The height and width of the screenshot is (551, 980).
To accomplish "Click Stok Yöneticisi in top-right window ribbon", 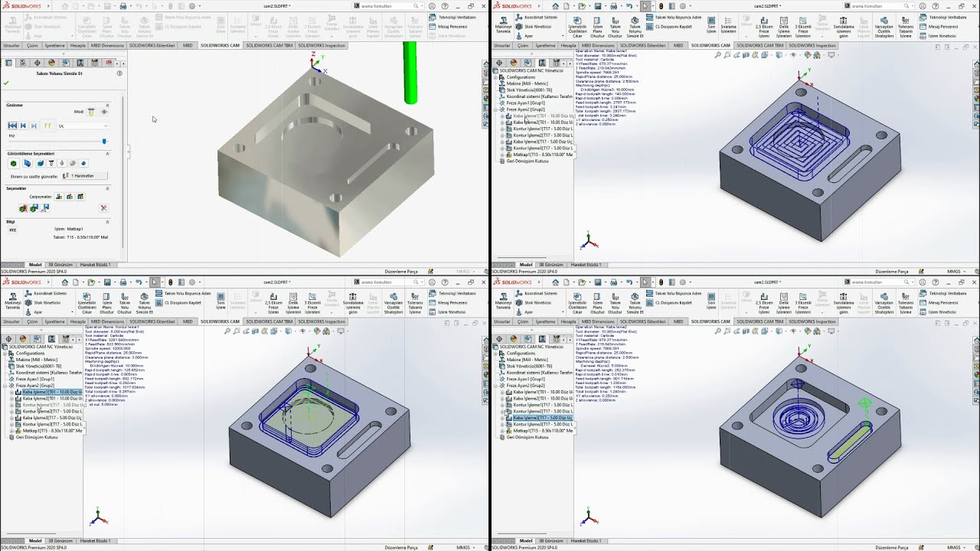I will tap(533, 26).
